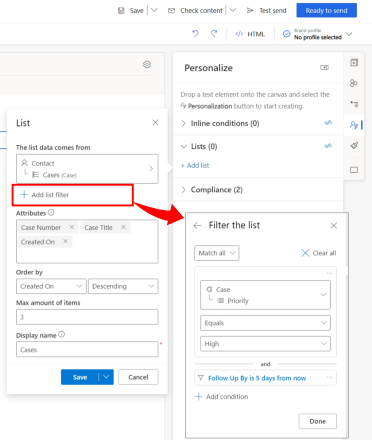Click the back arrow in Filter the list
This screenshot has height=440, width=372.
tap(197, 226)
